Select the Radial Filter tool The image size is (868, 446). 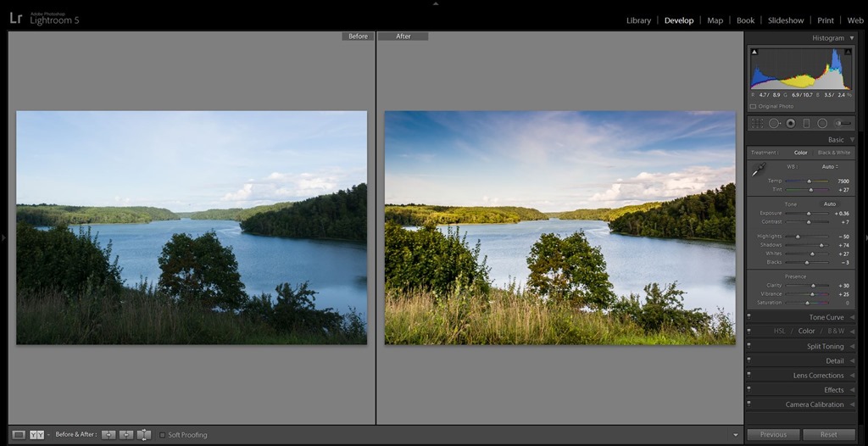pyautogui.click(x=822, y=123)
